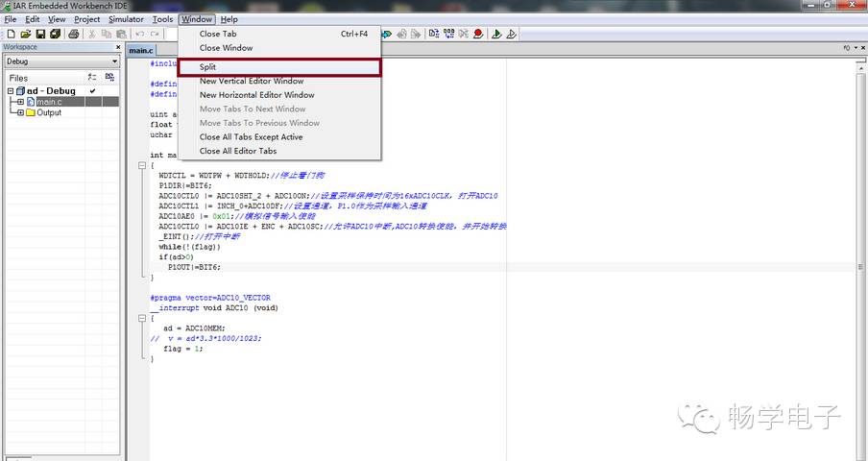This screenshot has height=461, width=868.
Task: Click the grayed Next Bookmark toolbar icon
Action: tap(416, 34)
